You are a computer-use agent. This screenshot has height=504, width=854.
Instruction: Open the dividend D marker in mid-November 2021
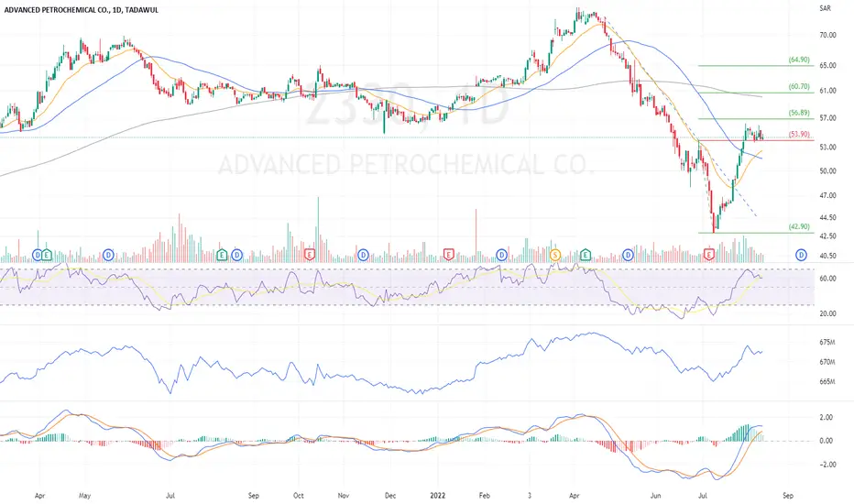[x=363, y=255]
